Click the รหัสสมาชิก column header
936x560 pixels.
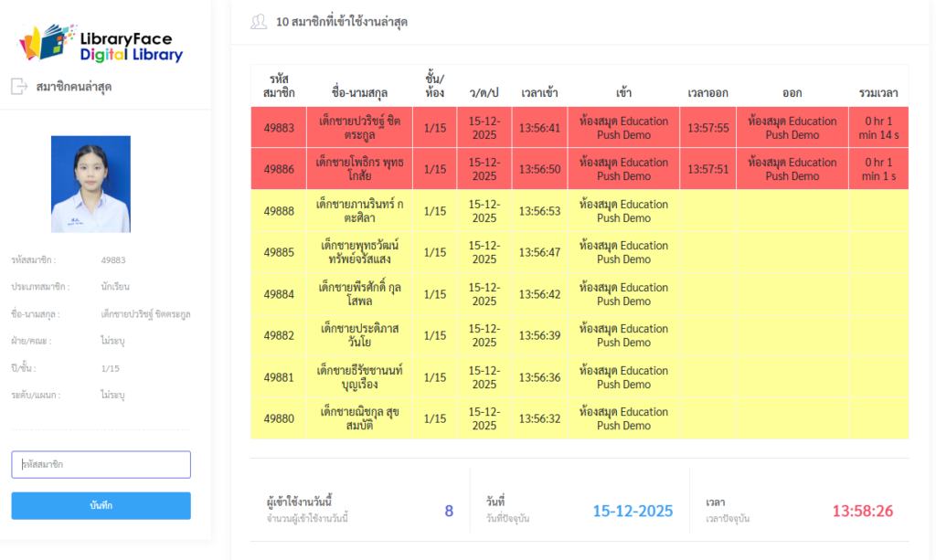[279, 86]
